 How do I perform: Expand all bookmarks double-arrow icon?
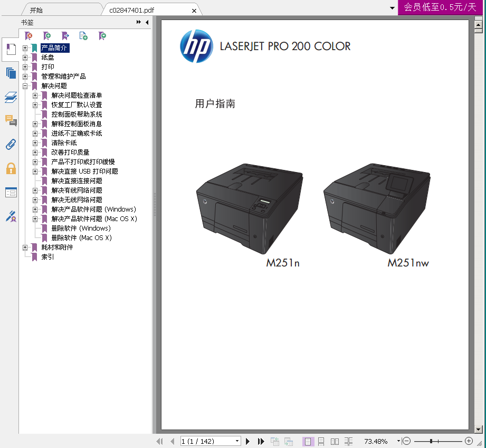(x=139, y=22)
